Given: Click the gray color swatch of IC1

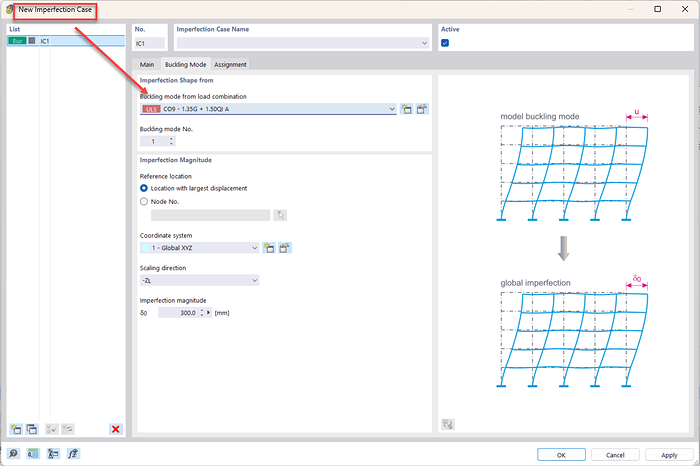Looking at the screenshot, I should [32, 41].
